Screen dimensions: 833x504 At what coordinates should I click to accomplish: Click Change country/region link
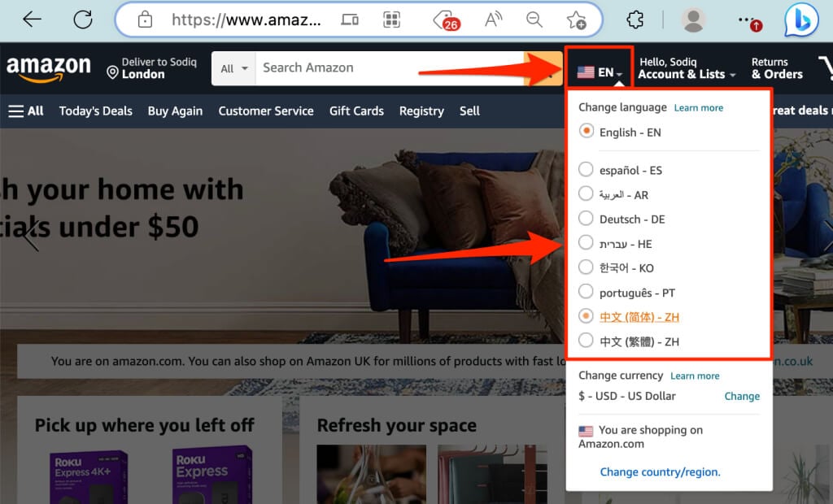660,471
